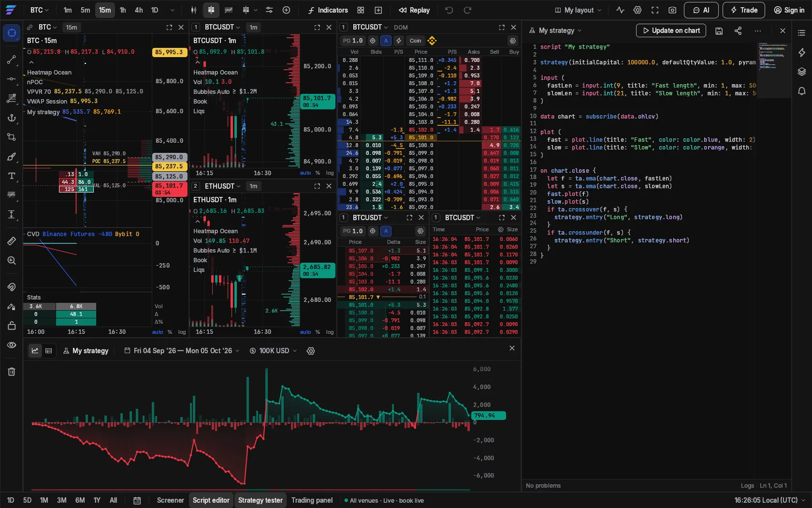Image resolution: width=812 pixels, height=508 pixels.
Task: Expand the My strategy script name dropdown
Action: (x=556, y=30)
